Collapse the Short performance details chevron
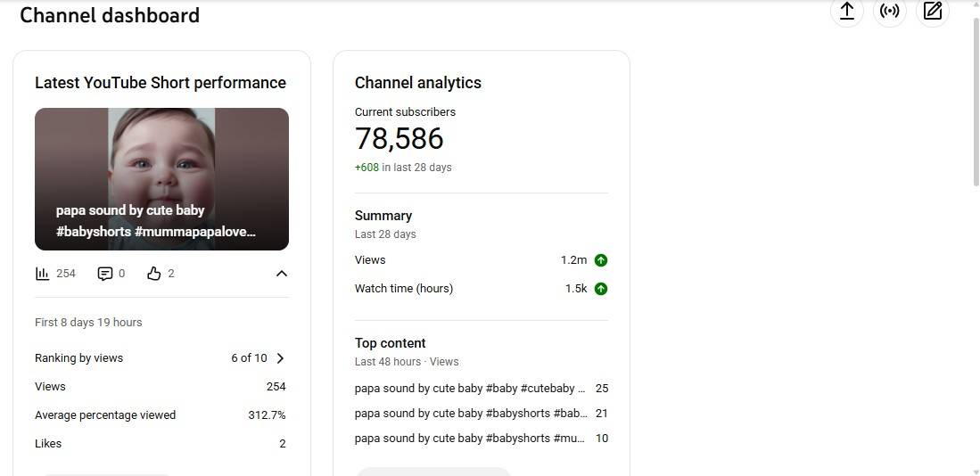 282,274
